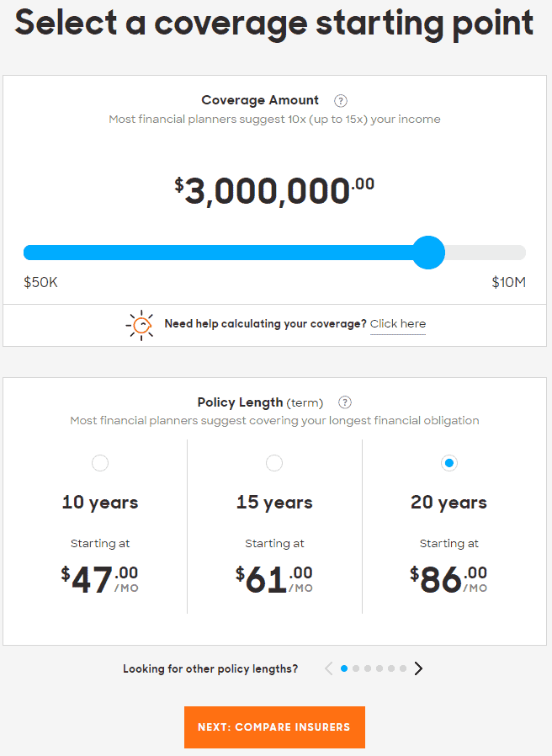Image resolution: width=552 pixels, height=756 pixels.
Task: Choose the $47.00/mo 10 years plan price
Action: coord(100,579)
